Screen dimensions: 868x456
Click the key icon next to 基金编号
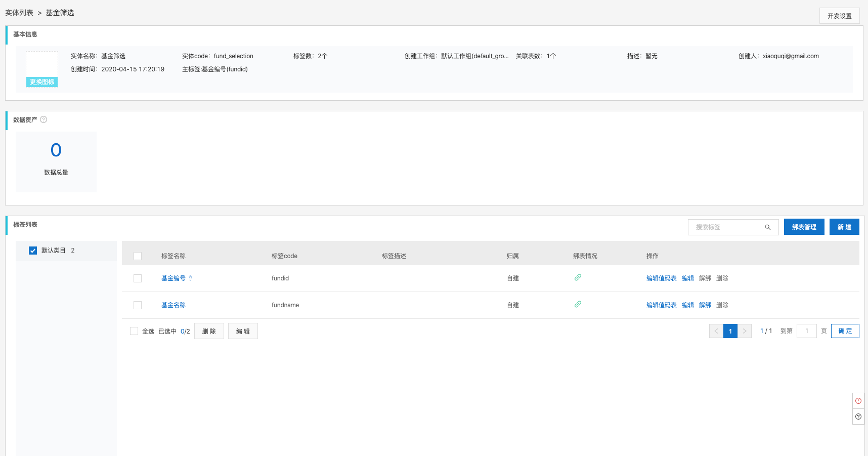point(190,278)
